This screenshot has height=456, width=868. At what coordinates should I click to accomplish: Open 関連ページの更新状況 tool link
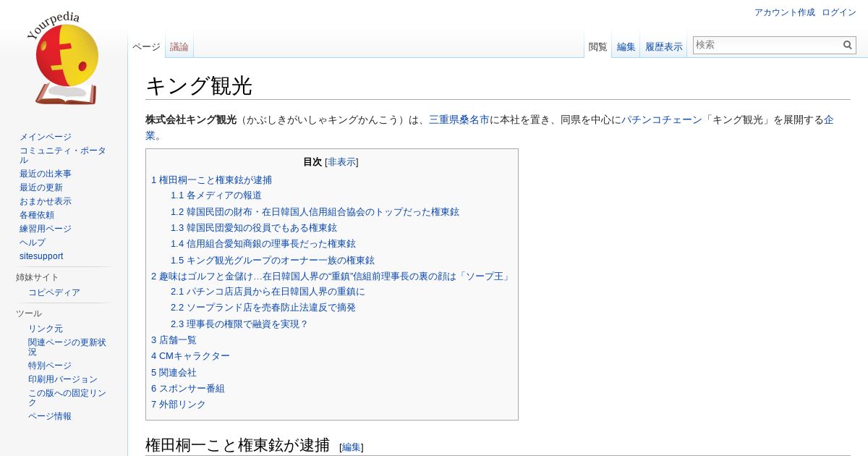tap(67, 347)
